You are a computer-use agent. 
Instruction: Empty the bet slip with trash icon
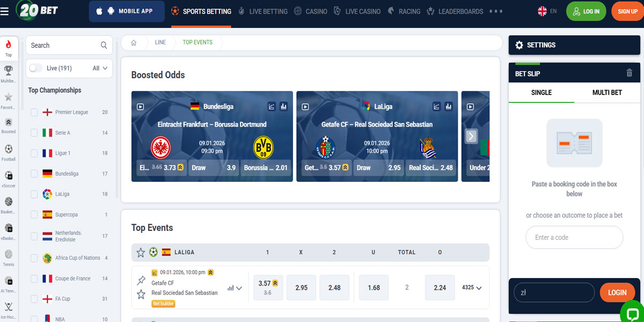point(630,73)
